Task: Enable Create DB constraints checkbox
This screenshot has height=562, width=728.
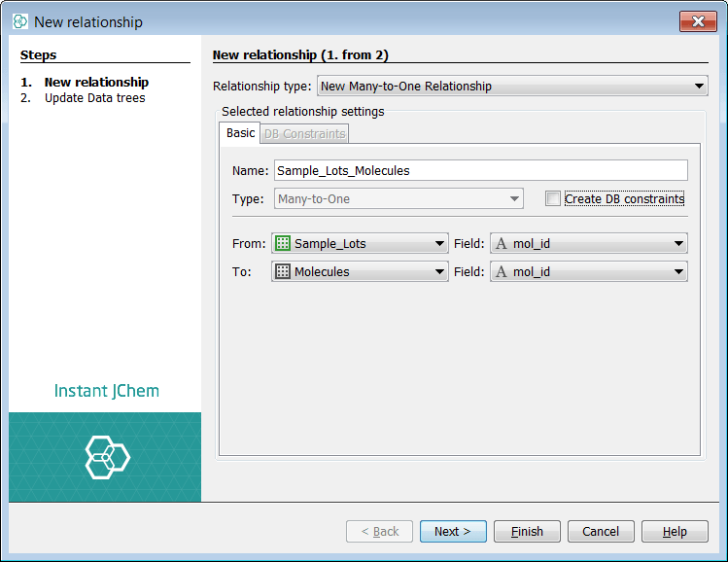Action: 553,199
